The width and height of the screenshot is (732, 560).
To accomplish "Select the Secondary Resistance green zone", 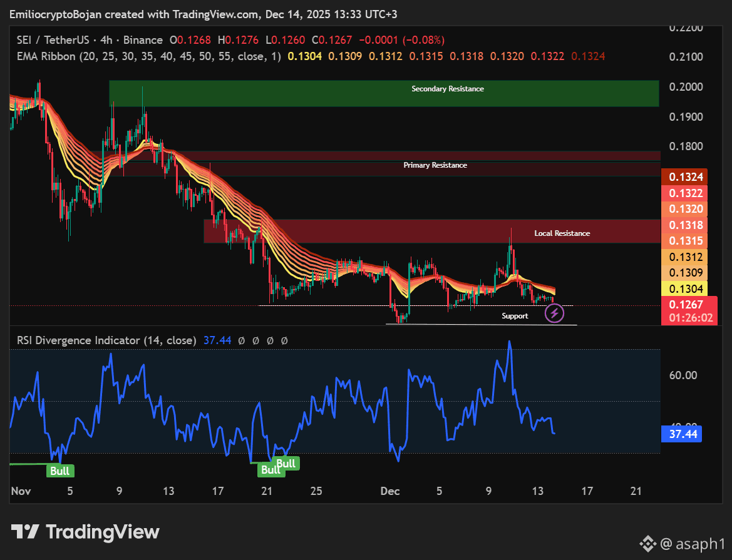I will click(x=384, y=93).
